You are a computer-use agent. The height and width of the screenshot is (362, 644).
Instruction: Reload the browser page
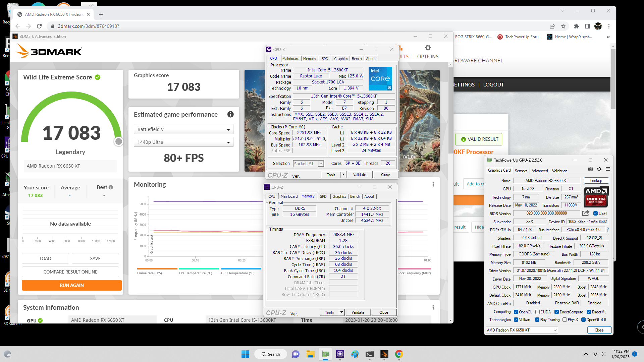click(39, 26)
